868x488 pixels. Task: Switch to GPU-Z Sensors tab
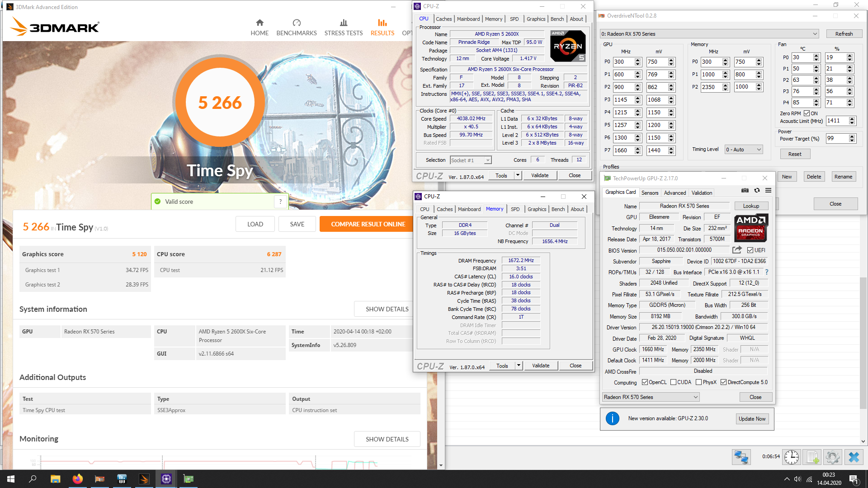(x=650, y=193)
